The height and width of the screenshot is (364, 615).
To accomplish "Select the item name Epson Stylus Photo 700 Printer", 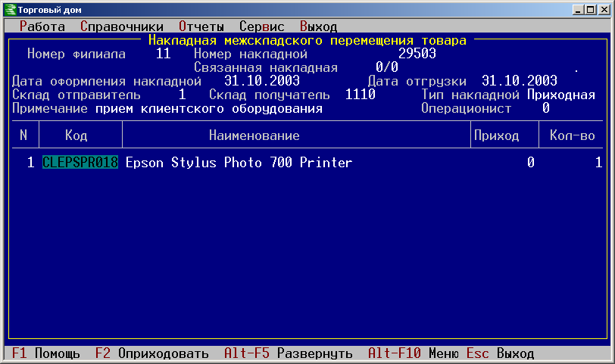I will tap(239, 162).
